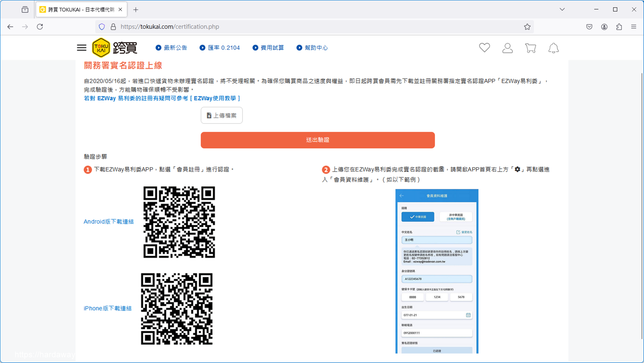644x363 pixels.
Task: Open iPhone版下載連結 link
Action: pyautogui.click(x=108, y=308)
